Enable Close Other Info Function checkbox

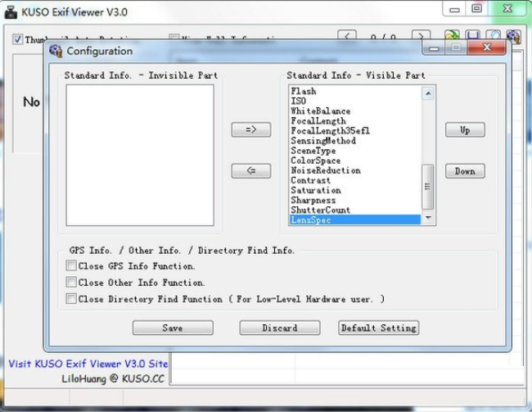coord(71,282)
